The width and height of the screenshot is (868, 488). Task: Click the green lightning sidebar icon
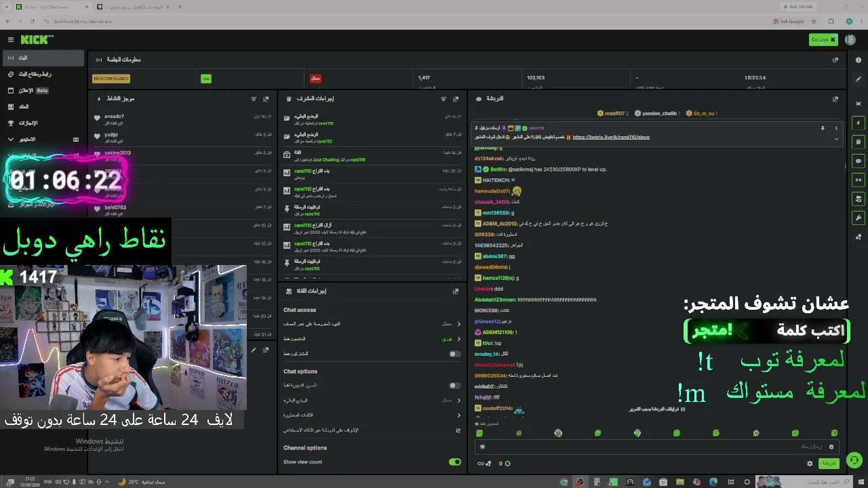pos(859,123)
